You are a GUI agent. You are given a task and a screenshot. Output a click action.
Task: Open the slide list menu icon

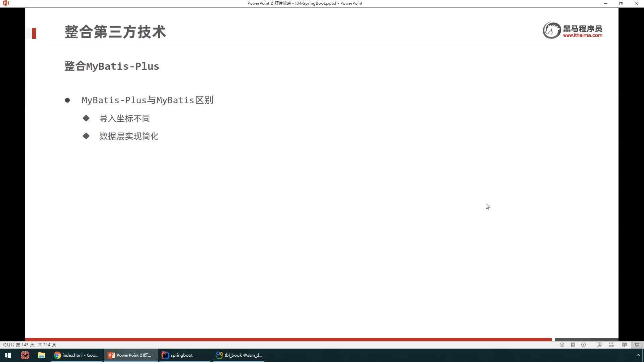573,345
